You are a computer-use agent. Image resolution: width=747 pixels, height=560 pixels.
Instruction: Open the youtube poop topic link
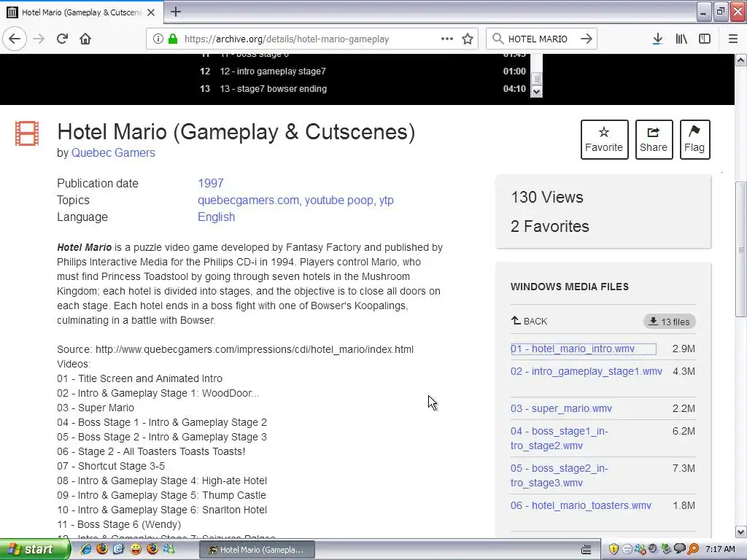point(338,200)
